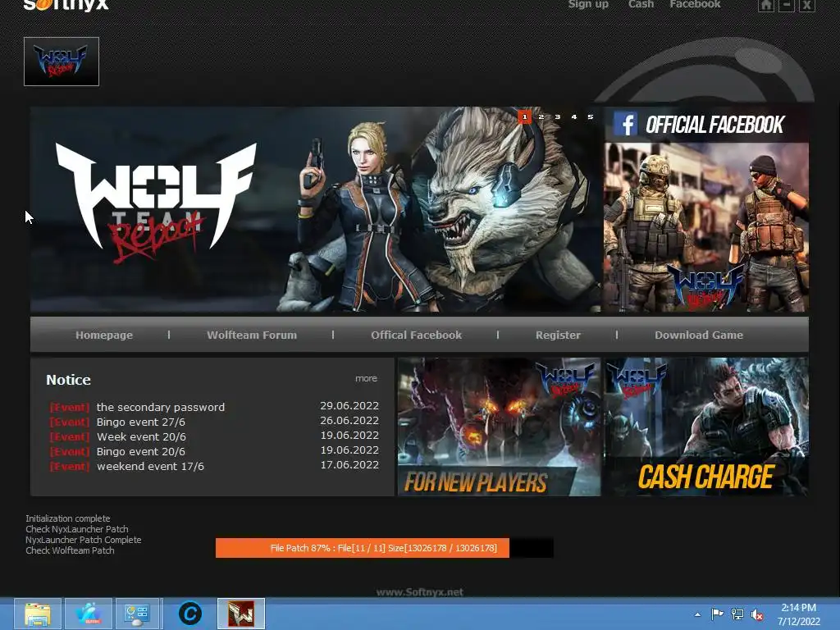Switch to banner slide 3
The image size is (840, 630).
pos(558,116)
